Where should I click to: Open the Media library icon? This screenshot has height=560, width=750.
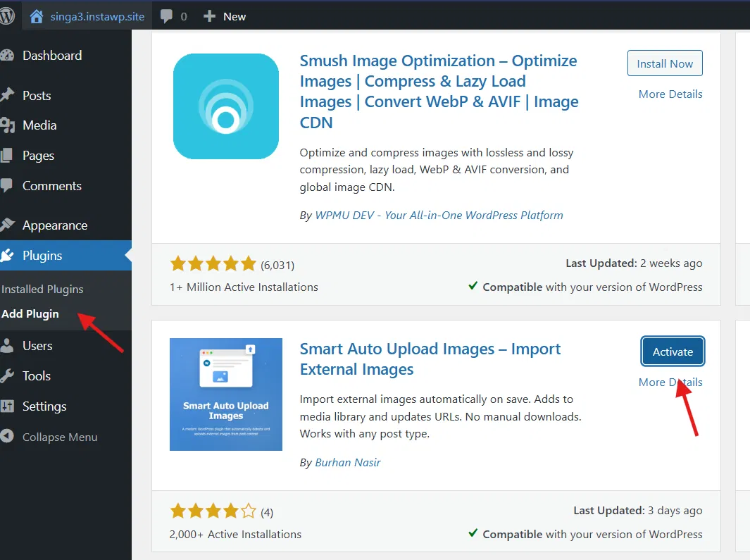8,125
